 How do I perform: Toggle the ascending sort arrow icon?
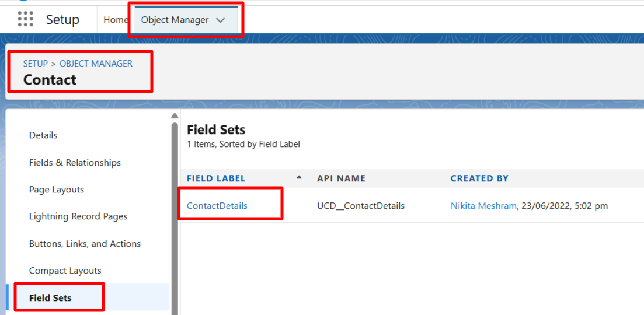tap(299, 177)
